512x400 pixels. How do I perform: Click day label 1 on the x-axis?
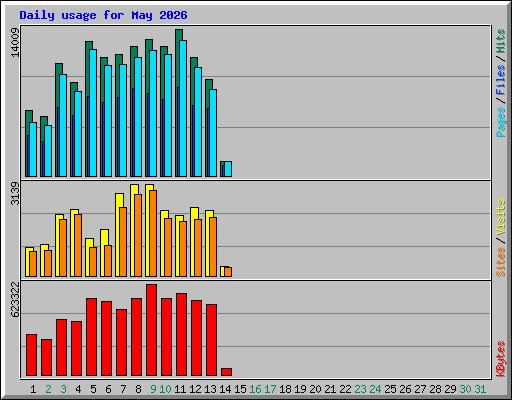33,389
